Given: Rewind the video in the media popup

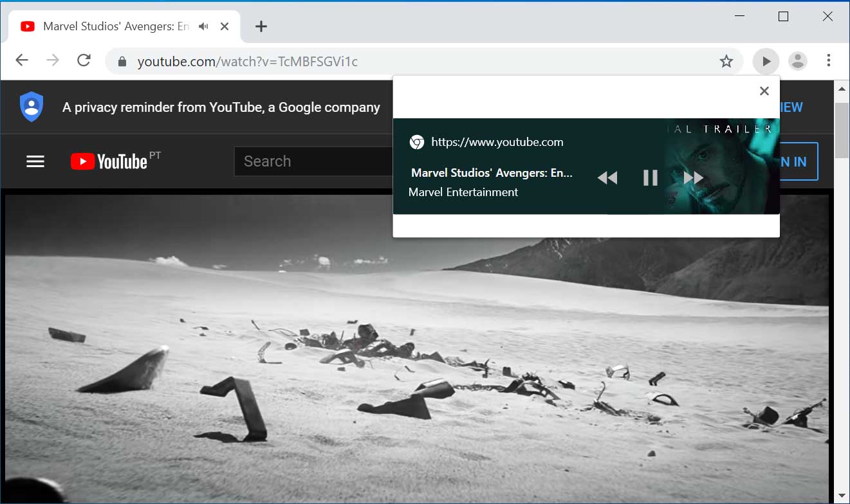Looking at the screenshot, I should coord(607,177).
